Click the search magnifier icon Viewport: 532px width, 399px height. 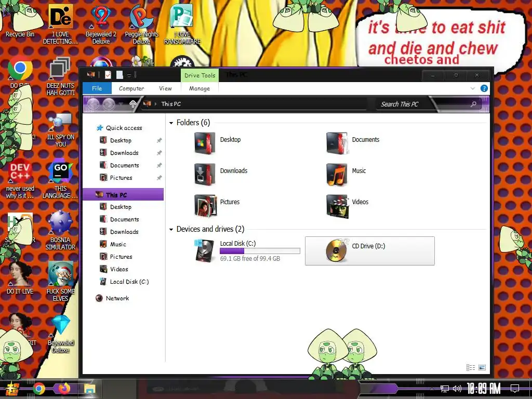click(474, 104)
